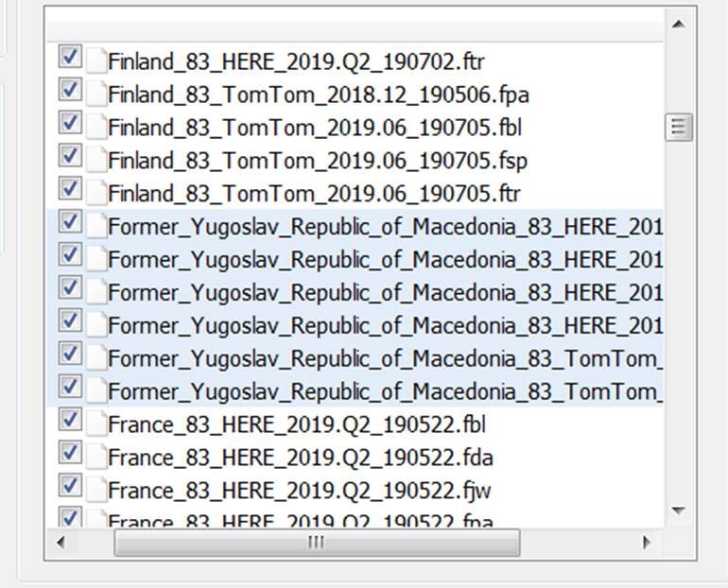
Task: Click file icon of Finland_83_TomTom_2019.06_190705.fbl
Action: tap(95, 128)
